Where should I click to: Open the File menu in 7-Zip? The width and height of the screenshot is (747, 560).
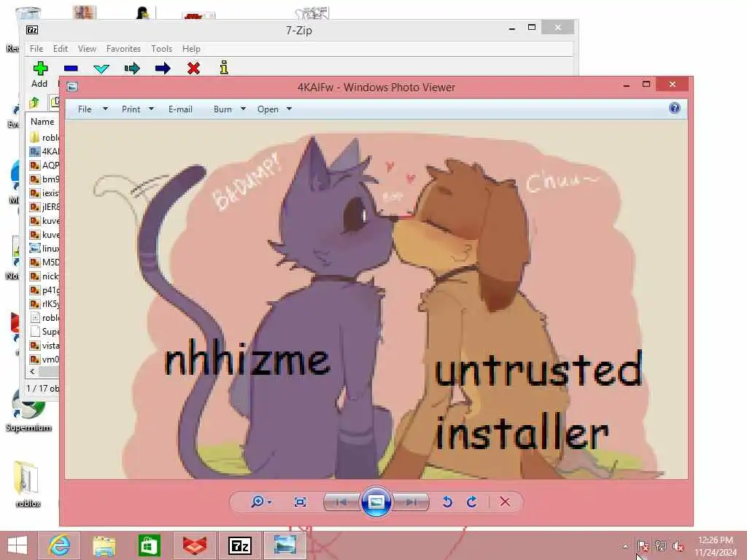(36, 49)
